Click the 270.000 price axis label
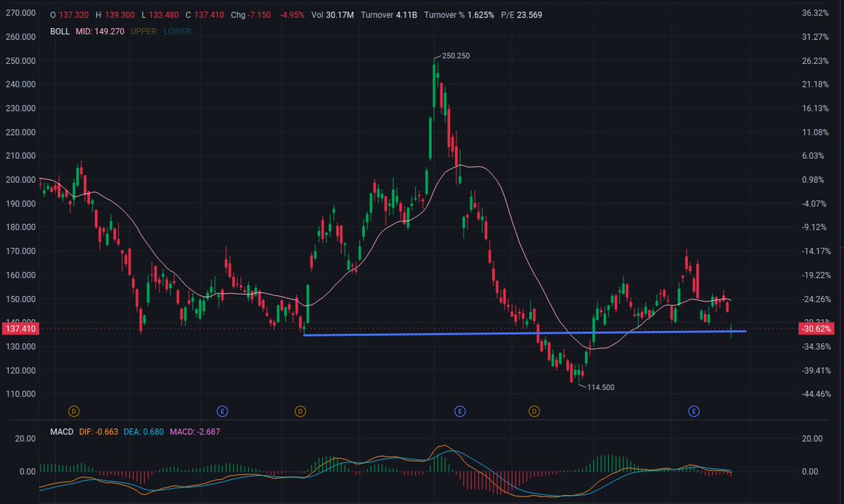 [x=21, y=13]
